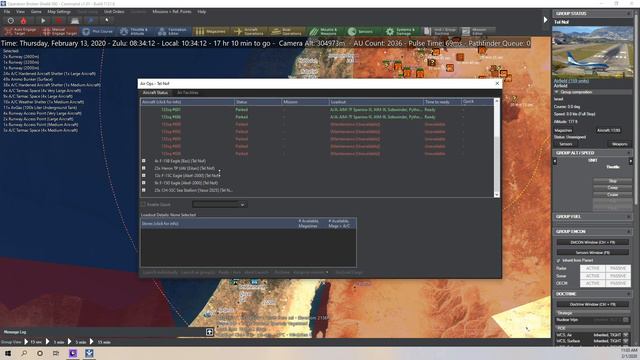Open the Map Settings menu
640x360 pixels.
(59, 12)
